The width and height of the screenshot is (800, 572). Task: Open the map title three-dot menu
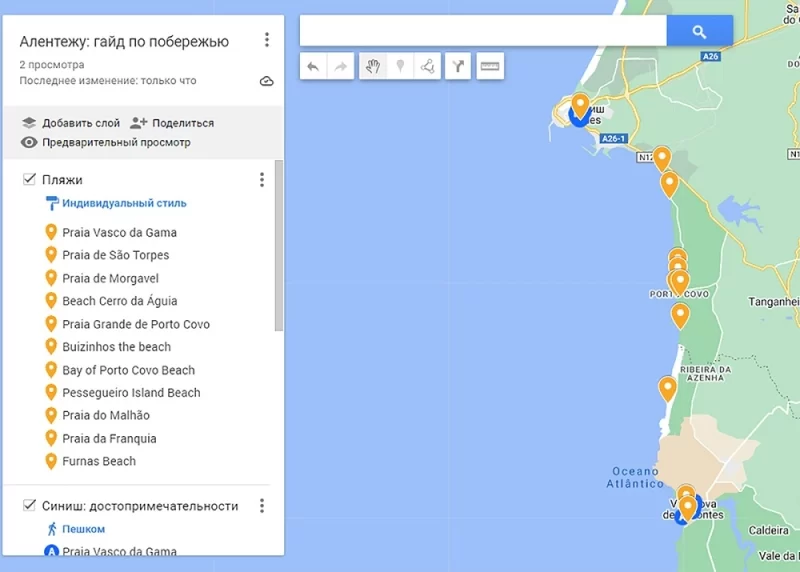click(x=266, y=40)
